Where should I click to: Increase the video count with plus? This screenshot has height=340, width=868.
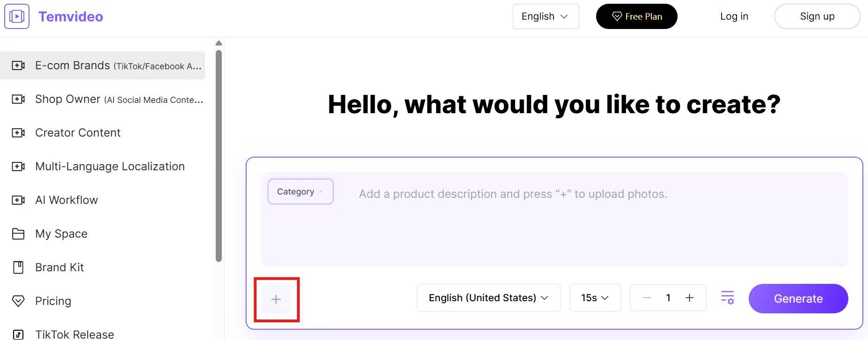pos(689,298)
